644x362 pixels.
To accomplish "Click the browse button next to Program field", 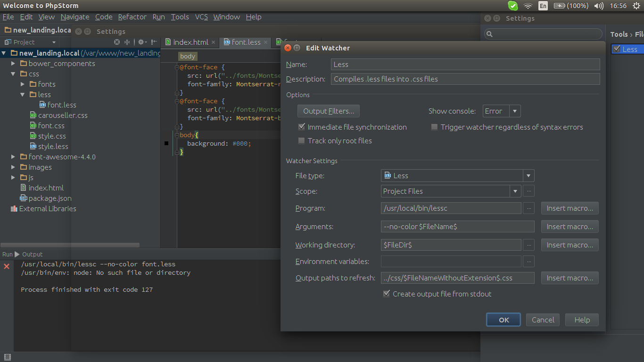I will point(528,208).
